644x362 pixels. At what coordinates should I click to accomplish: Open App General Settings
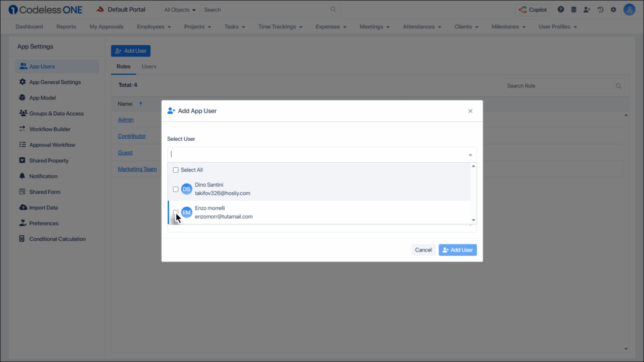point(57,82)
